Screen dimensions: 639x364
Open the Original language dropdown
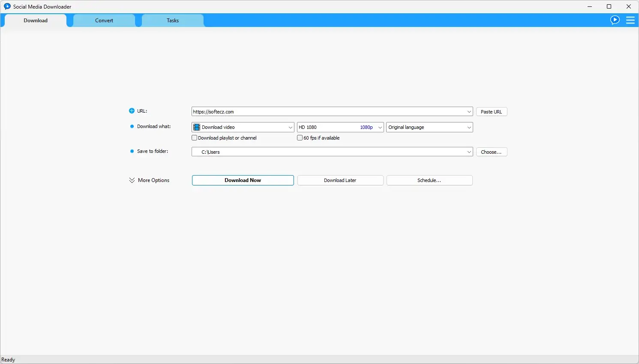point(429,127)
